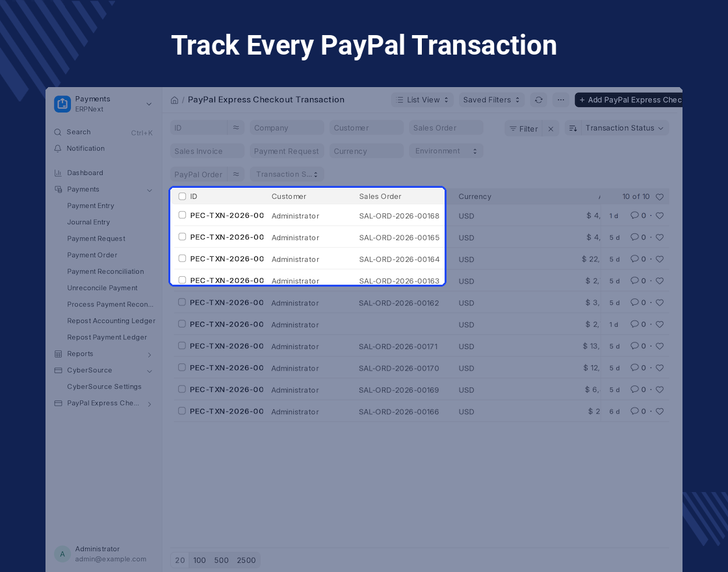Check the row with SAL-ORD-2026-00166

pyautogui.click(x=182, y=411)
